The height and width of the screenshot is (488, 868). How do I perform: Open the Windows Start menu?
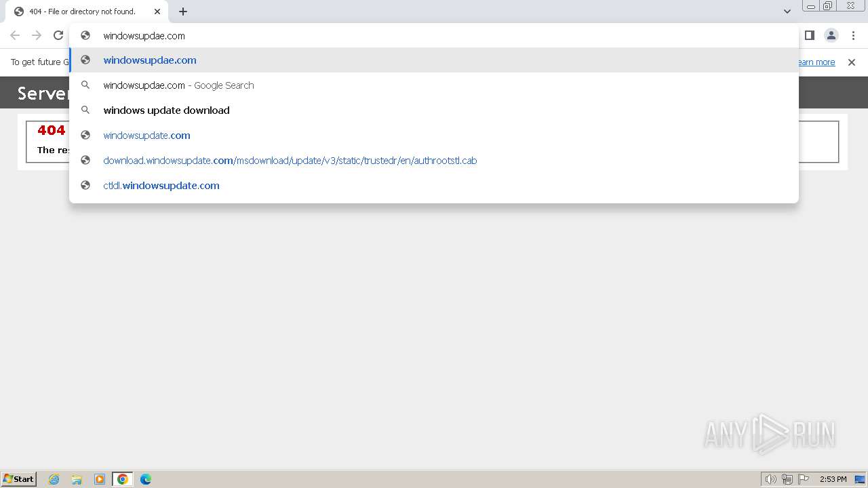pos(18,479)
